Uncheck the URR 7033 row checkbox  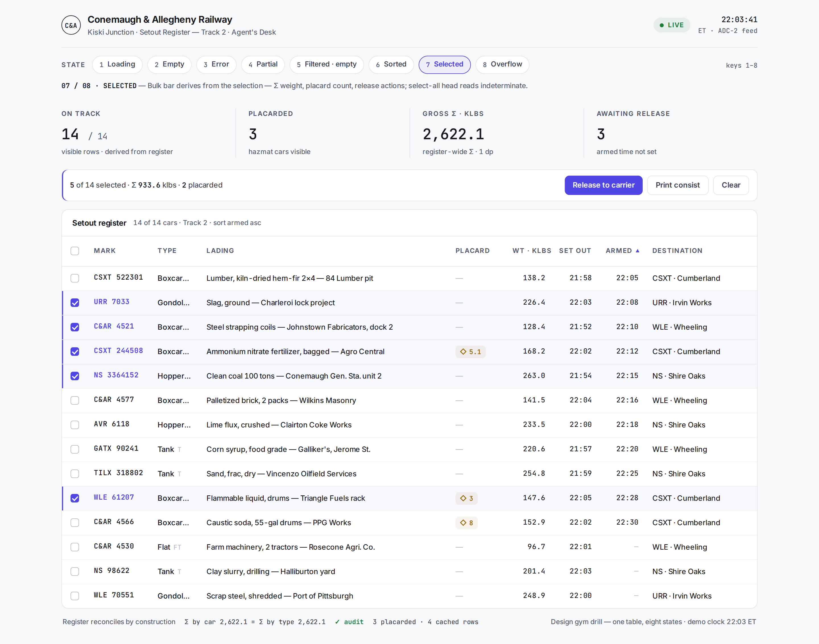(x=75, y=303)
